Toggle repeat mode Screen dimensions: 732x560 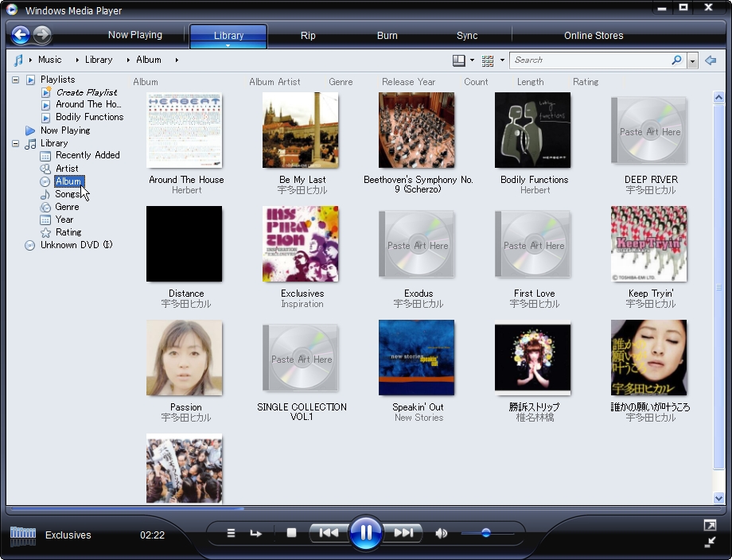(x=256, y=533)
